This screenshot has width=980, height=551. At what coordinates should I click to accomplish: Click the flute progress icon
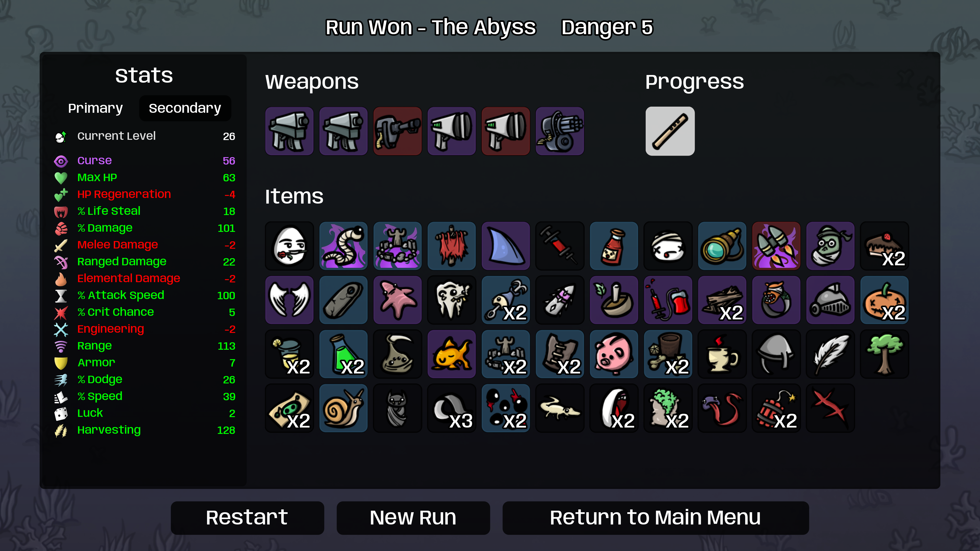pyautogui.click(x=670, y=131)
